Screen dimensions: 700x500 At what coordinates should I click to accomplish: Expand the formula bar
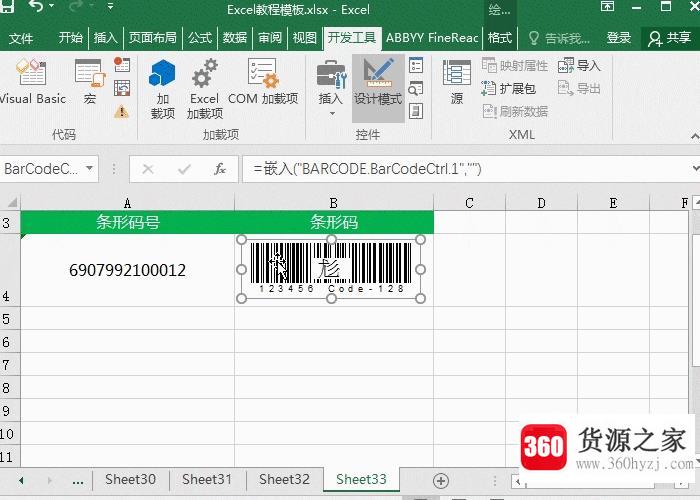(x=695, y=169)
